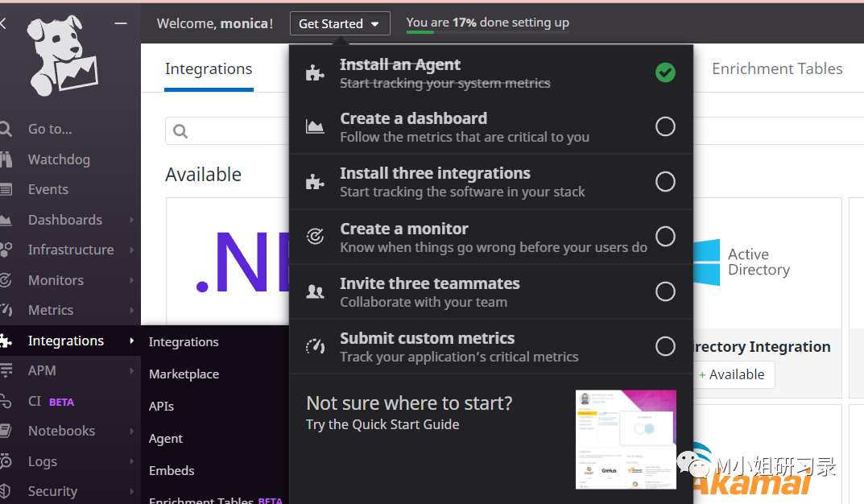Expand the Integrations submenu arrow
Screen dimensions: 864x504
coord(132,341)
